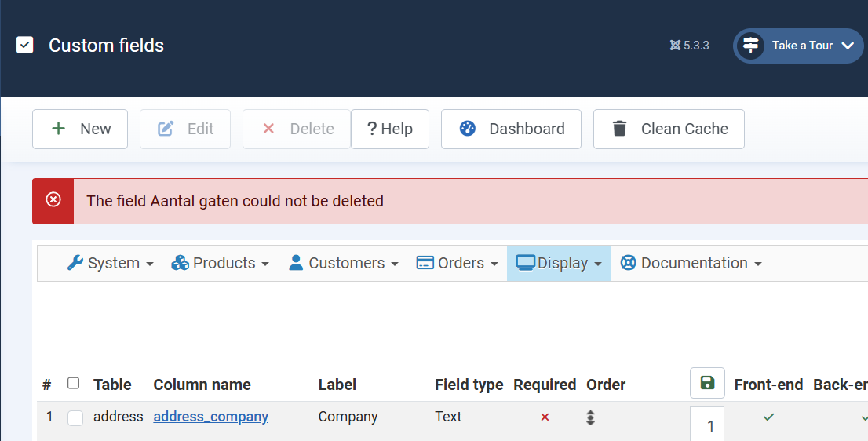Click the red error icon in alert

click(53, 200)
